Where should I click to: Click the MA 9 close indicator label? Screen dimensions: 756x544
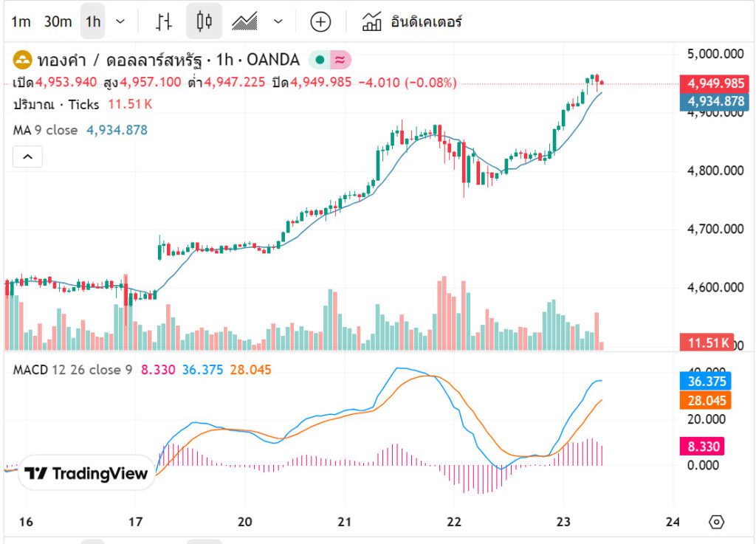pyautogui.click(x=45, y=130)
